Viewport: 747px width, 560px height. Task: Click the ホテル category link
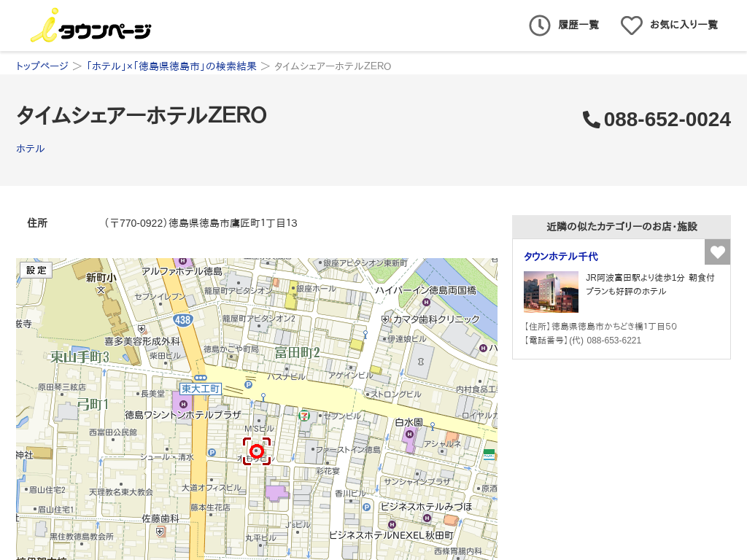[31, 149]
